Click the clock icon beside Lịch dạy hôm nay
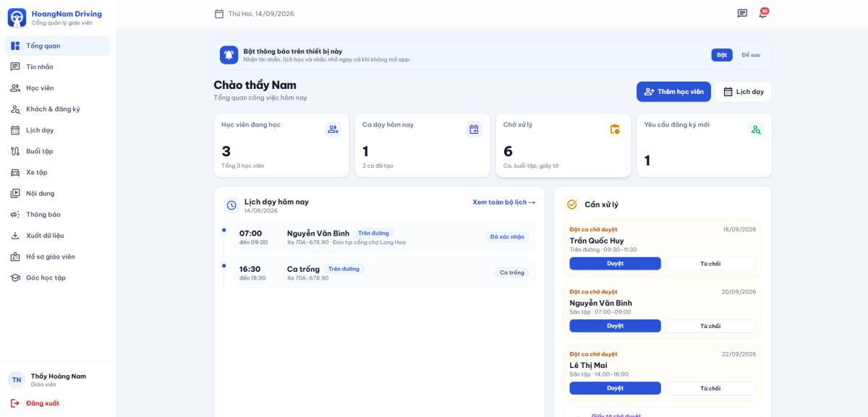 click(x=231, y=205)
